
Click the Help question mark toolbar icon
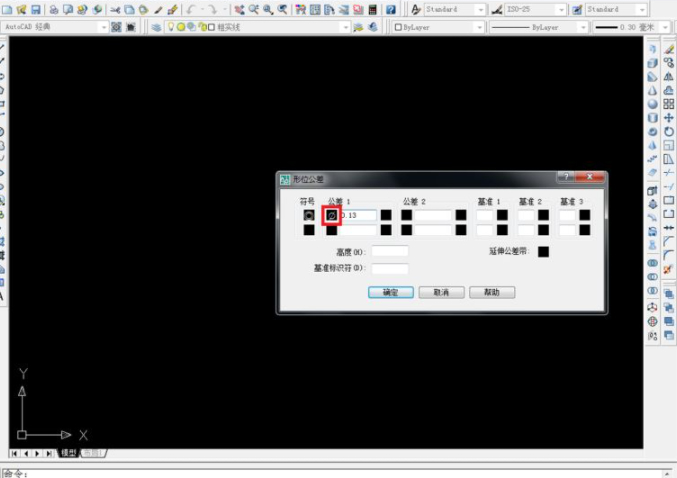click(x=391, y=9)
